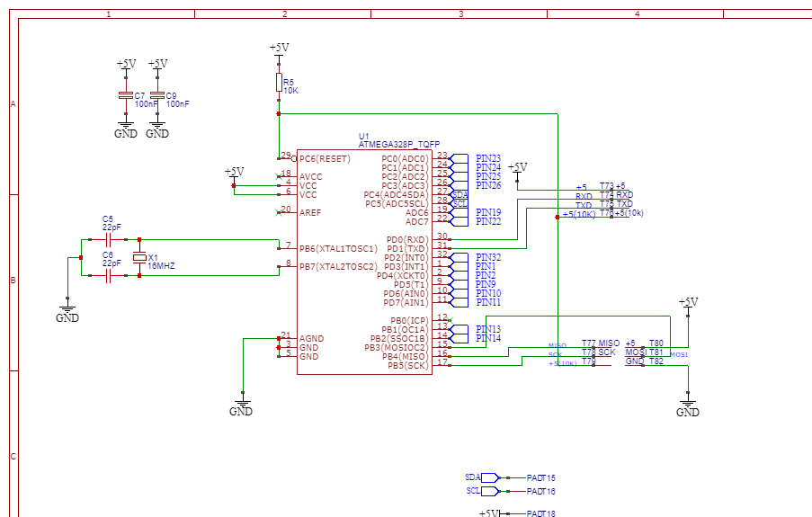Screen dimensions: 812x517
Task: Click the PADT16 pad label
Action: [540, 491]
